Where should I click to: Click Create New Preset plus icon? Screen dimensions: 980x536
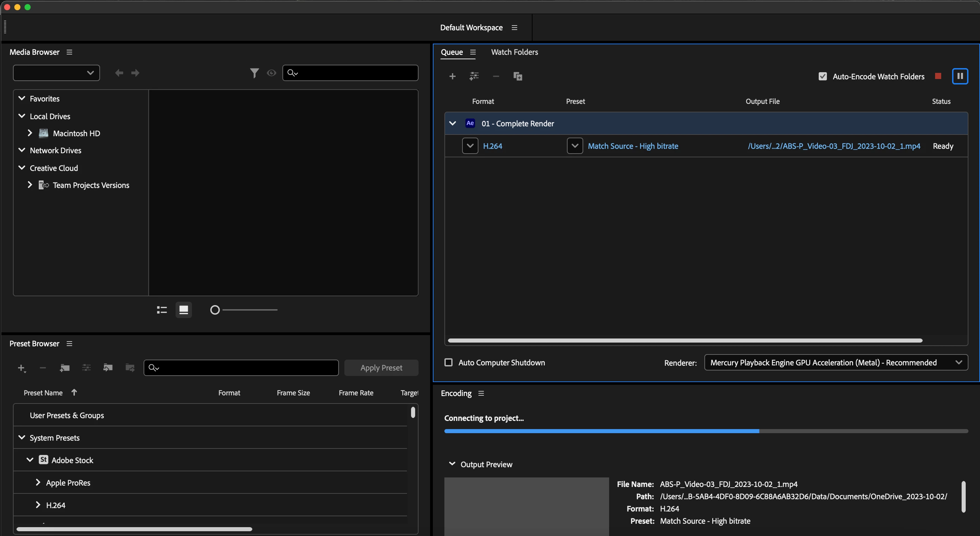tap(21, 368)
